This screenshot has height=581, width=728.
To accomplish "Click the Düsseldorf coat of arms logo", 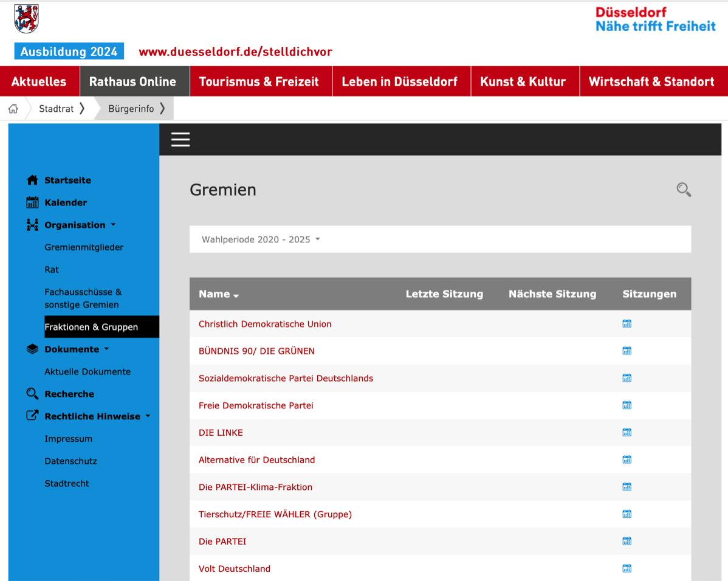I will pos(27,19).
